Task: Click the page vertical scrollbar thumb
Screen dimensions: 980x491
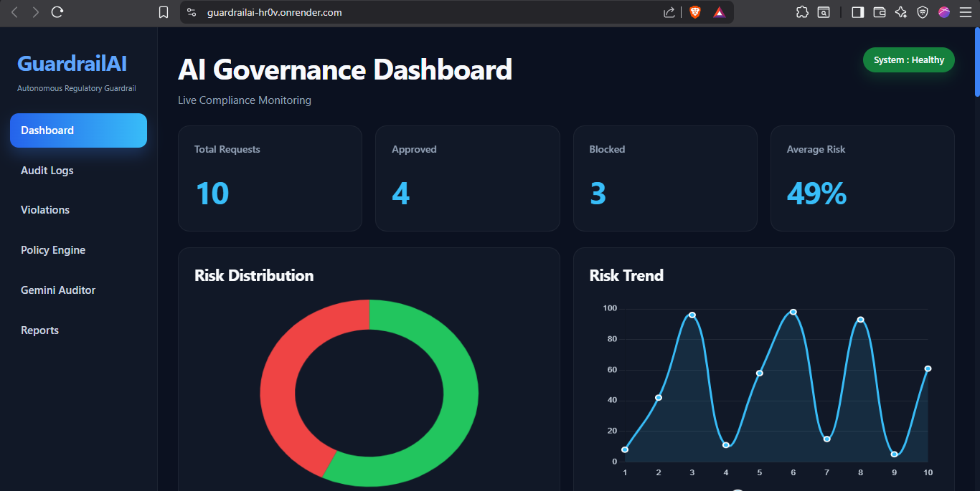Action: (x=976, y=62)
